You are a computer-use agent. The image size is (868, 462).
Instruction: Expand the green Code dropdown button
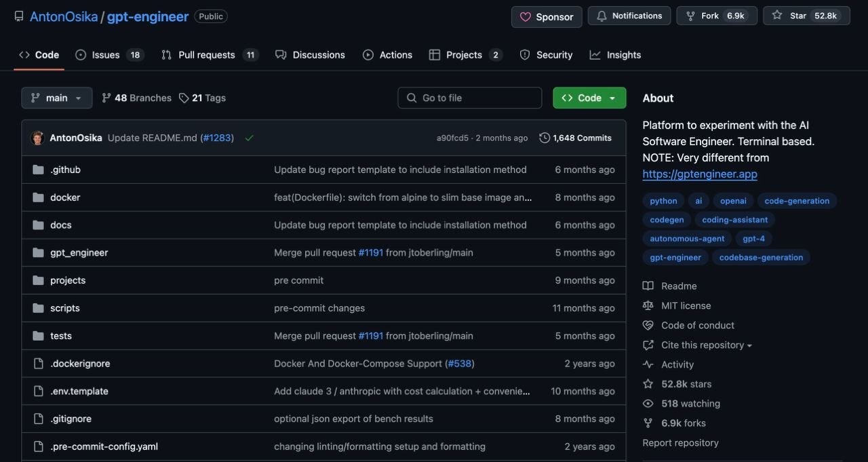click(589, 98)
